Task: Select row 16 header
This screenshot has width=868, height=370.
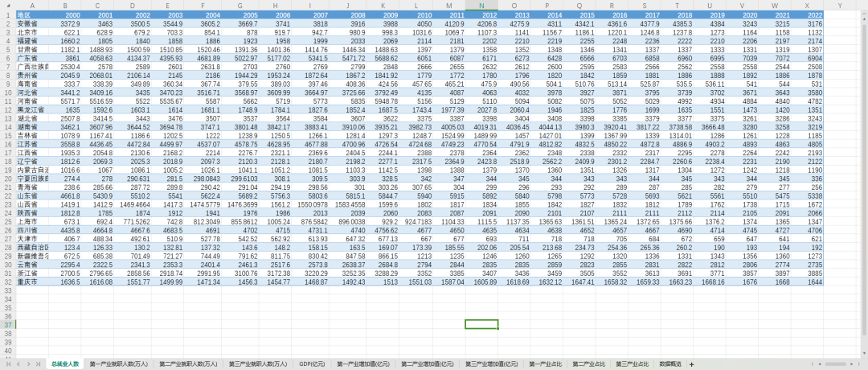Action: pyautogui.click(x=8, y=144)
